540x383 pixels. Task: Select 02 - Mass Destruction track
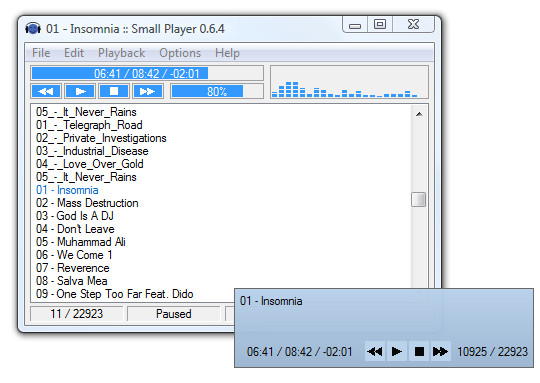(x=87, y=203)
